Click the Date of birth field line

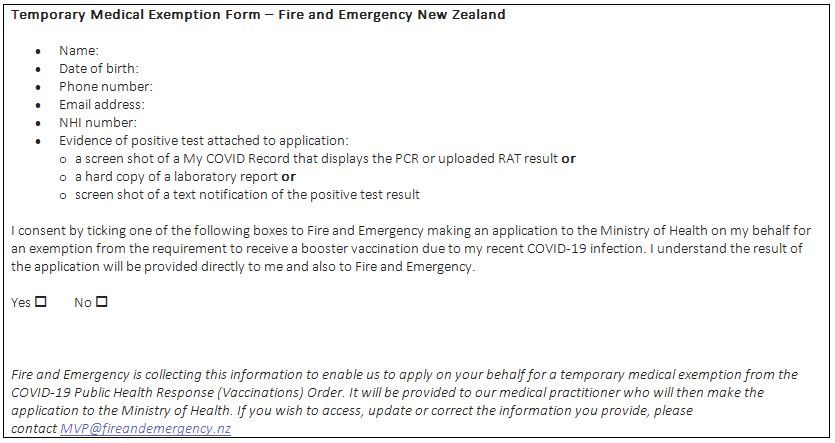click(x=99, y=69)
